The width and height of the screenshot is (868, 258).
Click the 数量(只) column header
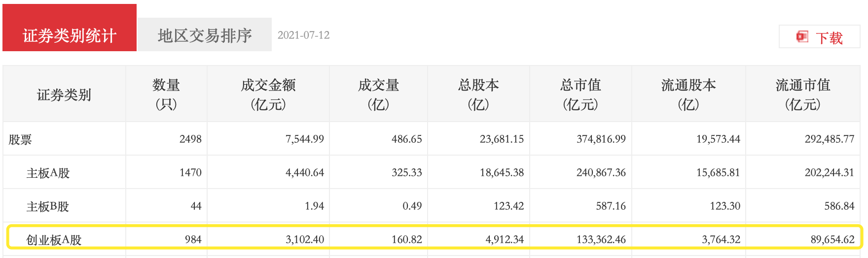[166, 95]
